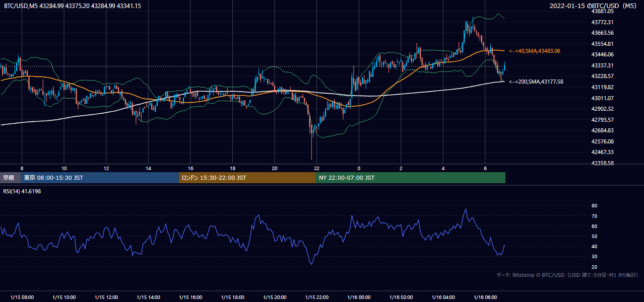The width and height of the screenshot is (644, 302).
Task: Click the 早朝 session segment
Action: 10,178
